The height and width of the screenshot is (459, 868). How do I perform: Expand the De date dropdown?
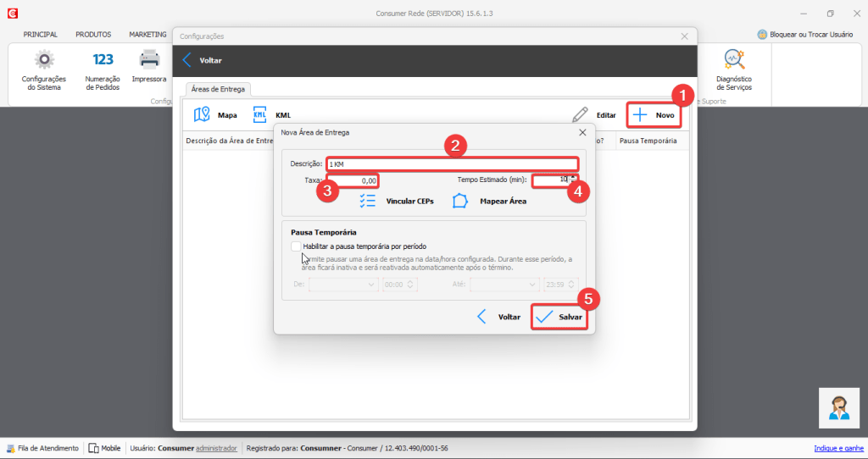[371, 285]
